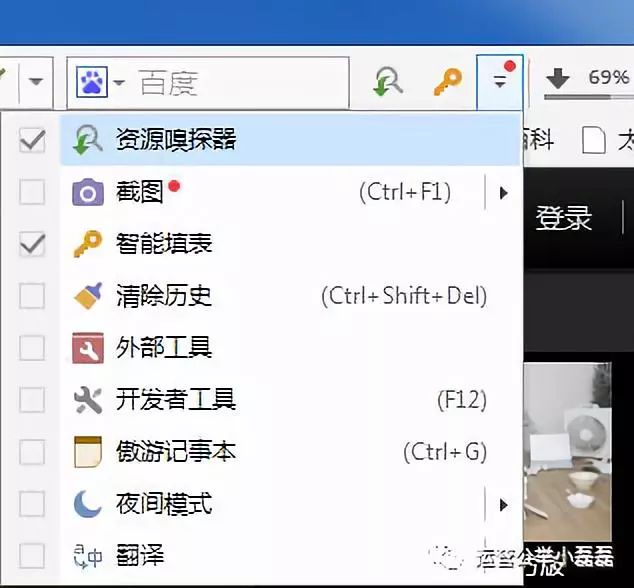
Task: Open 开发者工具 from the menu
Action: coord(290,400)
